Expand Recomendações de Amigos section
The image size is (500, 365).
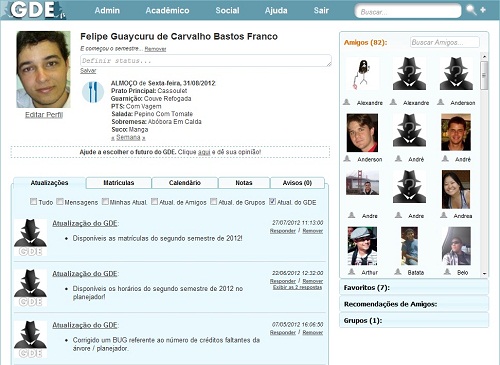tap(414, 304)
